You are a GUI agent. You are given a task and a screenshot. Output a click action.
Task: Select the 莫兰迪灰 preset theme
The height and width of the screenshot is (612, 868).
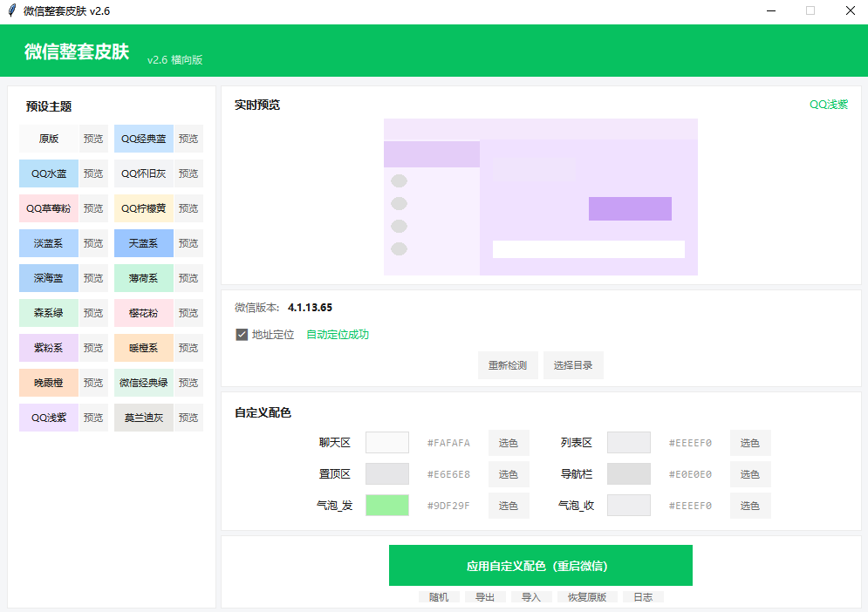point(144,418)
